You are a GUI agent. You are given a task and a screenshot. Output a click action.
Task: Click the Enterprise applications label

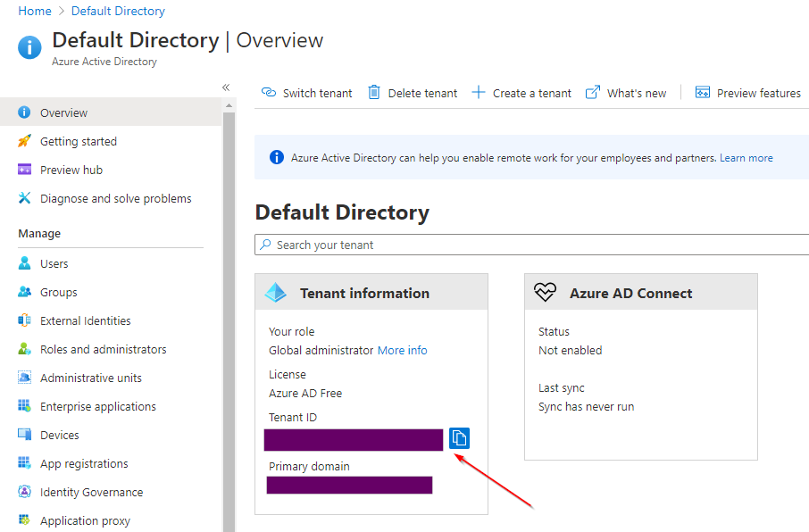point(98,407)
